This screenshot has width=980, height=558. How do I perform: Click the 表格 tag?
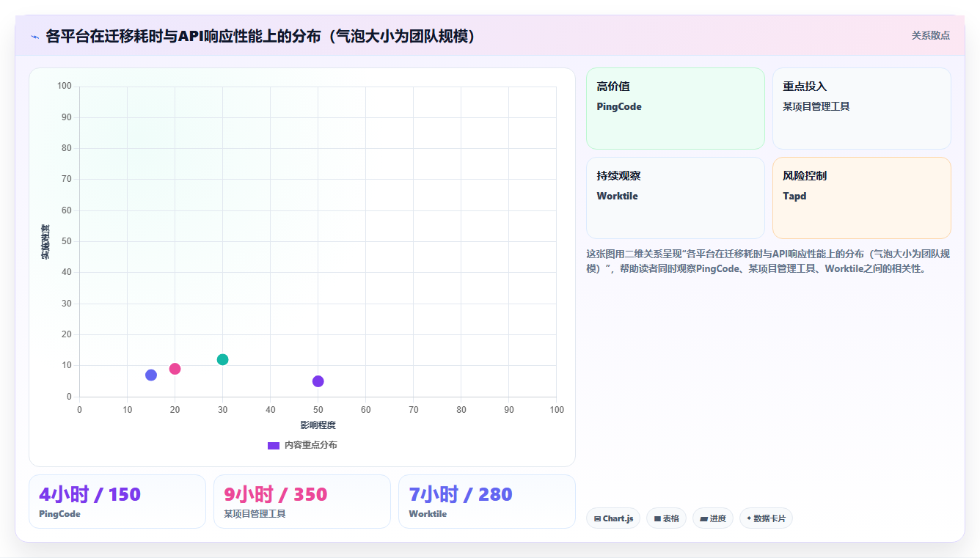[x=666, y=518]
